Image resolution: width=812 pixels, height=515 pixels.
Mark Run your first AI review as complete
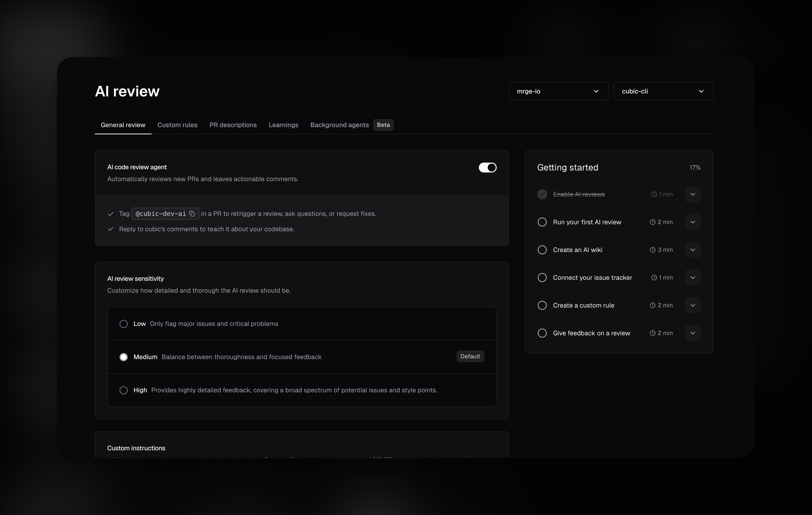542,222
